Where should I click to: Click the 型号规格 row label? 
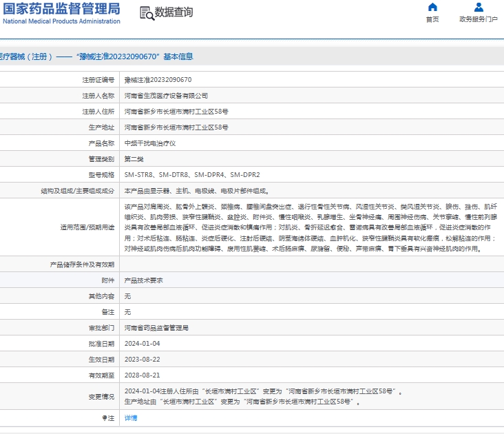[x=101, y=175]
